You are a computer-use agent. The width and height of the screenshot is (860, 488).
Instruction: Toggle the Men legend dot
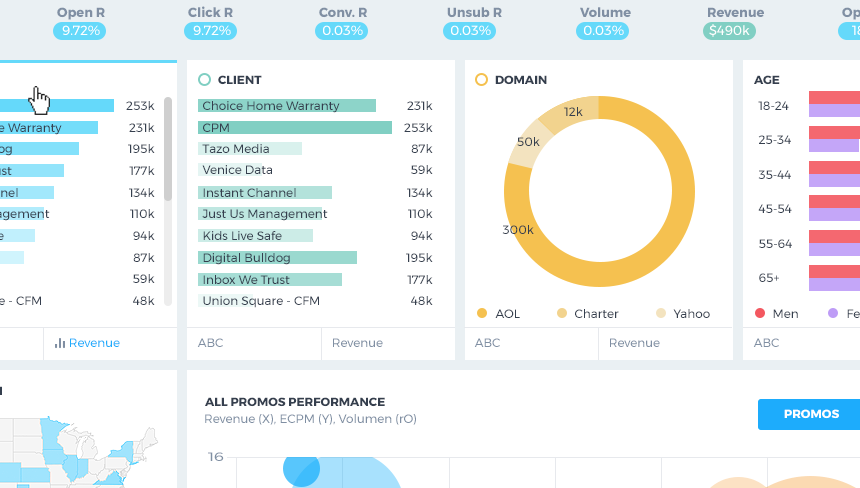(x=760, y=313)
